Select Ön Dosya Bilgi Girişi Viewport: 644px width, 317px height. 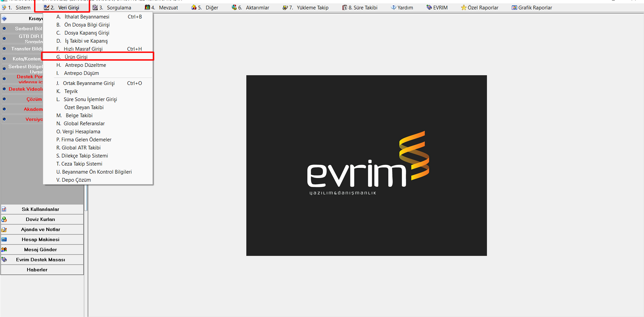98,25
